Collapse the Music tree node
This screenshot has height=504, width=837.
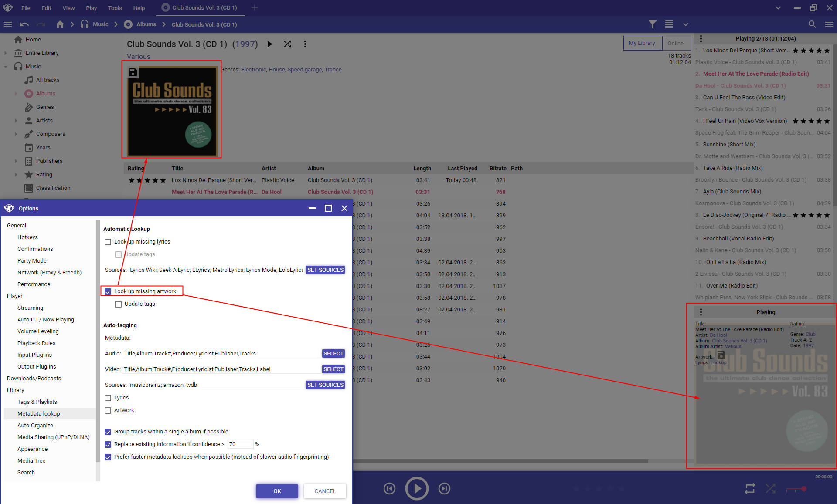tap(6, 67)
